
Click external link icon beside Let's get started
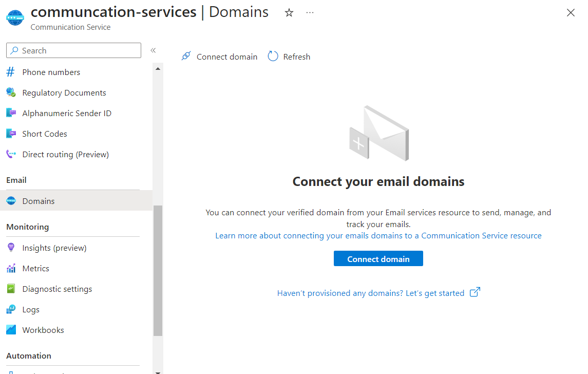[475, 292]
